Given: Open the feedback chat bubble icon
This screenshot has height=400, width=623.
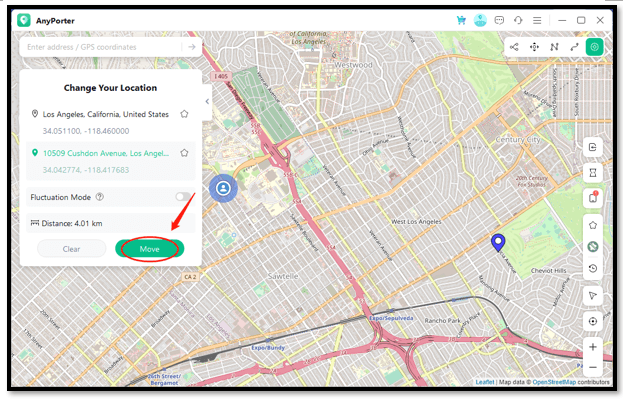Looking at the screenshot, I should [499, 20].
